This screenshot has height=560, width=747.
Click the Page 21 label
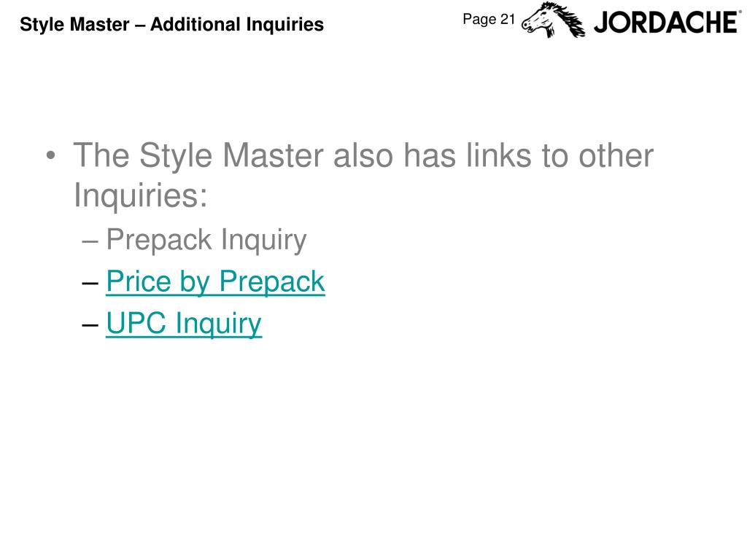tap(489, 19)
